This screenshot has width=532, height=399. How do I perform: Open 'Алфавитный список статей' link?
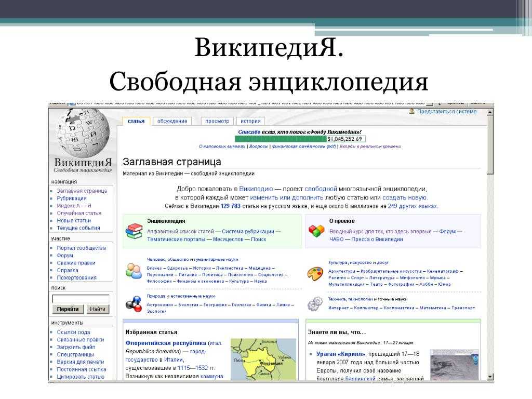180,231
